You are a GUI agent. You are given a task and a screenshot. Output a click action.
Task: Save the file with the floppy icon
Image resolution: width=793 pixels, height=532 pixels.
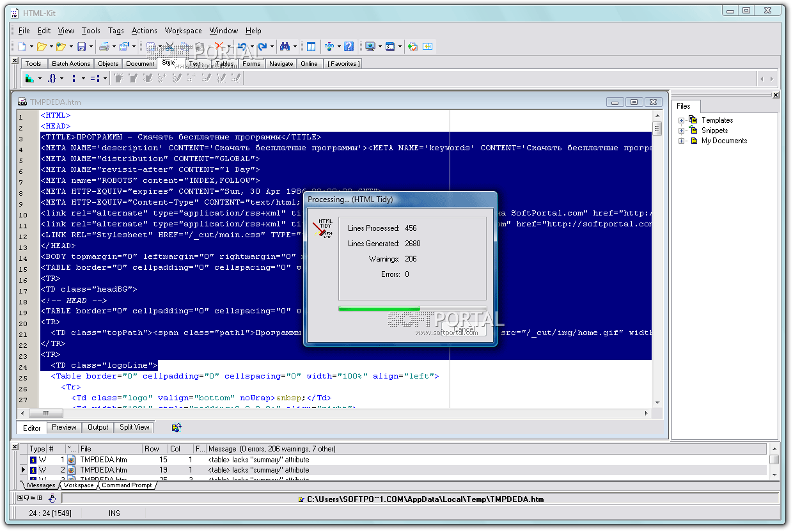click(81, 47)
